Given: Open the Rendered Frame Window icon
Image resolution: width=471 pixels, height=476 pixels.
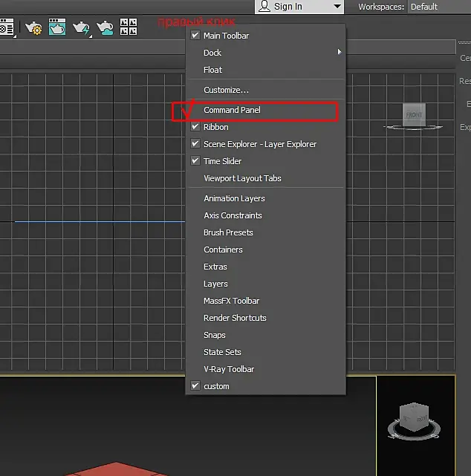Looking at the screenshot, I should point(56,27).
